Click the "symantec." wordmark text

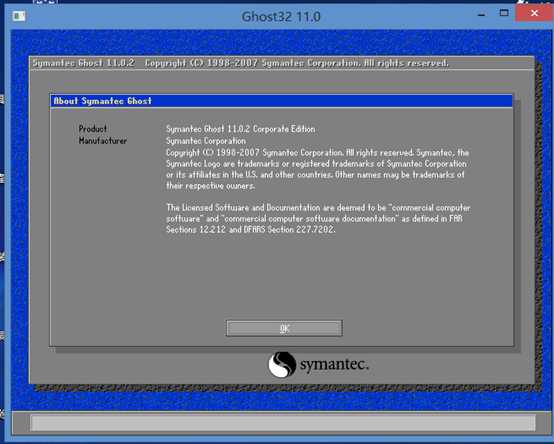coord(334,364)
